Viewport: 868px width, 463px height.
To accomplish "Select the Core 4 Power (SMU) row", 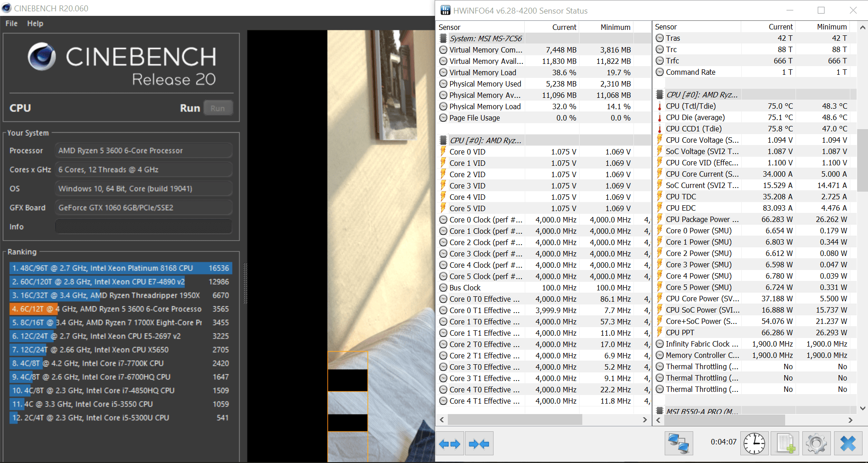I will click(755, 276).
